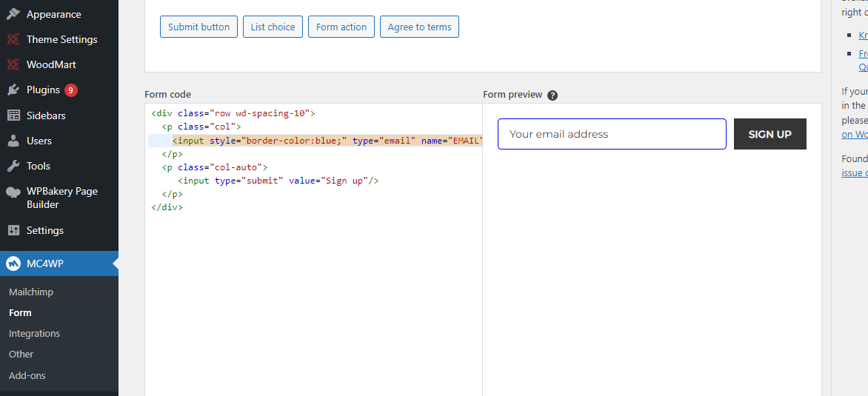Screen dimensions: 868x396
Task: Add the Agree to terms field
Action: 419,27
